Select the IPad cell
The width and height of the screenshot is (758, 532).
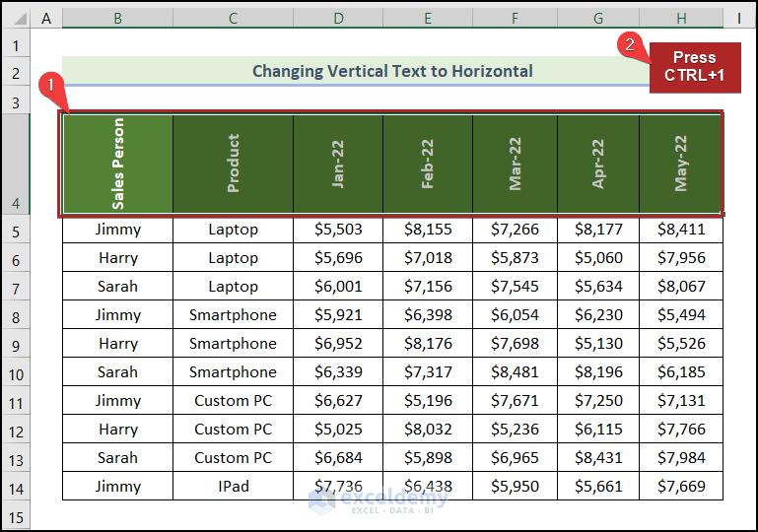[x=233, y=486]
